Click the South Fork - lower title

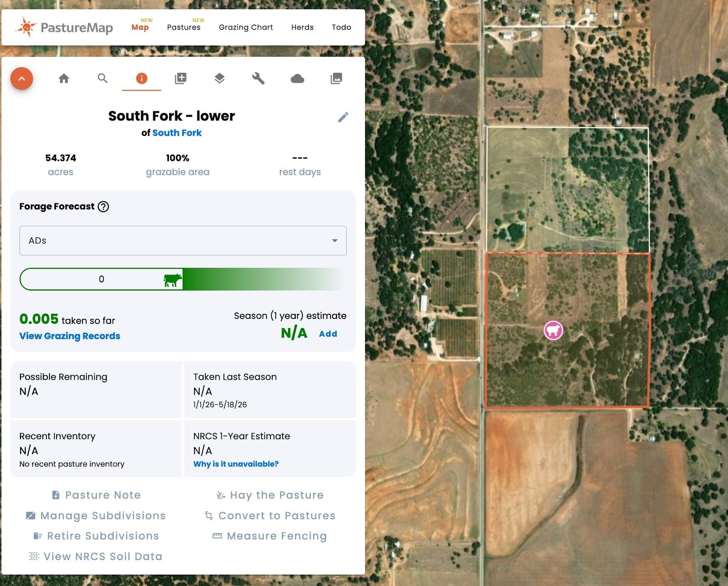coord(172,116)
